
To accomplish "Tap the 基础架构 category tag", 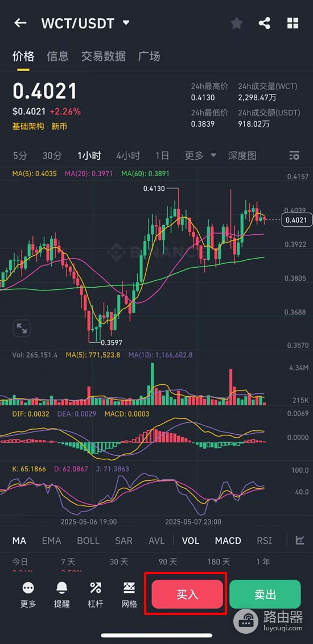I will pos(28,127).
